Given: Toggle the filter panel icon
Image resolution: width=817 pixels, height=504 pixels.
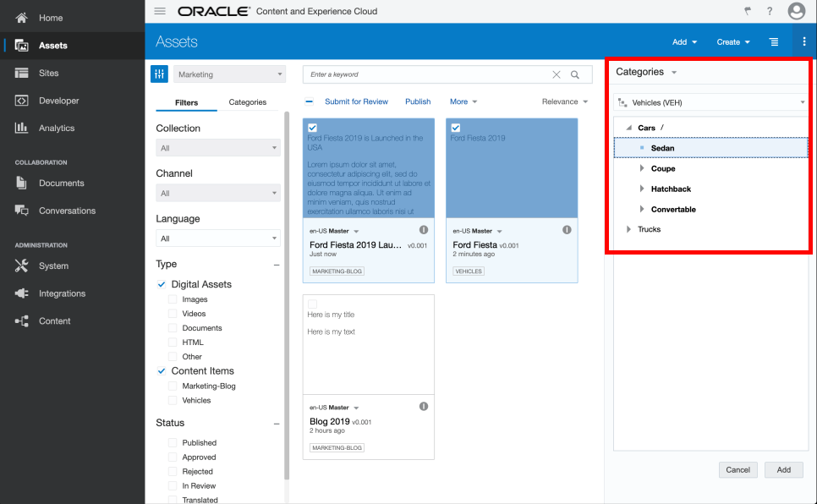Looking at the screenshot, I should click(x=160, y=74).
